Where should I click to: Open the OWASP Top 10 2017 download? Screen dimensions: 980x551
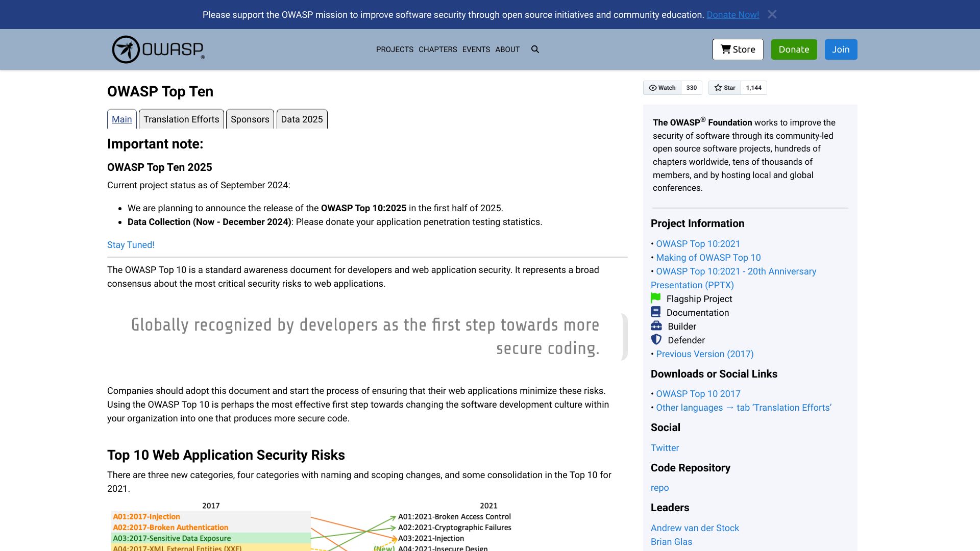tap(698, 394)
